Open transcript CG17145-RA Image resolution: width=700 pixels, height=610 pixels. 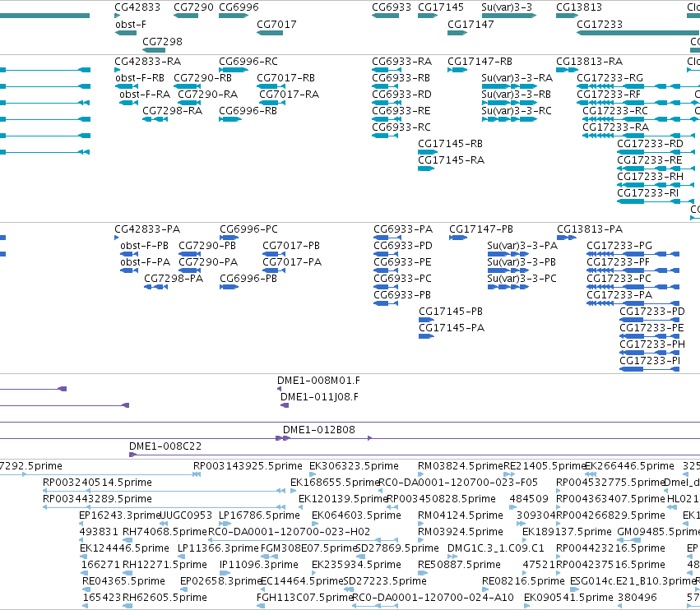click(x=451, y=160)
